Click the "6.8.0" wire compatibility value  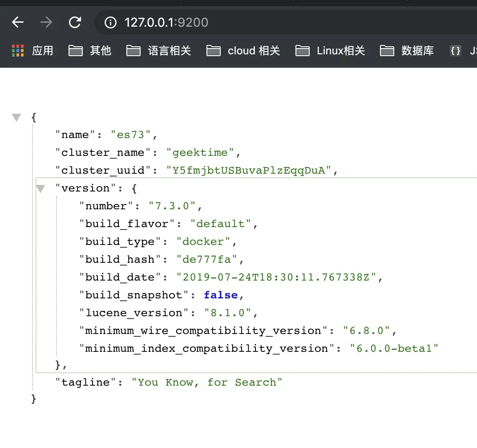pos(366,331)
